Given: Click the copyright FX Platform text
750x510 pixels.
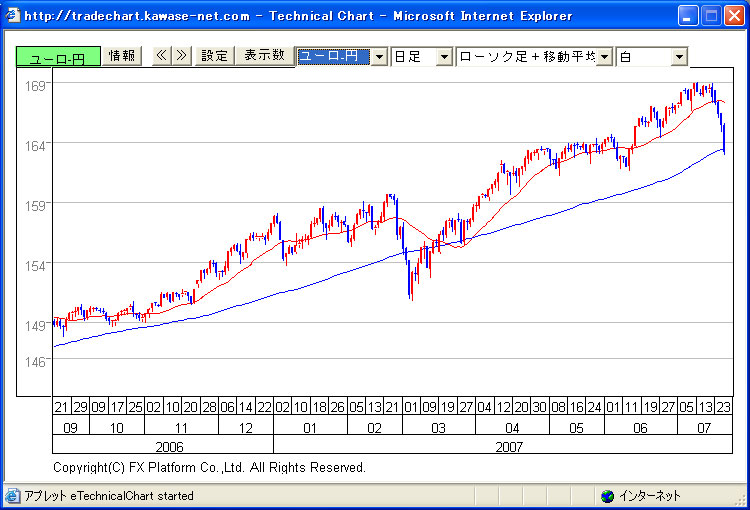Looking at the screenshot, I should point(209,467).
